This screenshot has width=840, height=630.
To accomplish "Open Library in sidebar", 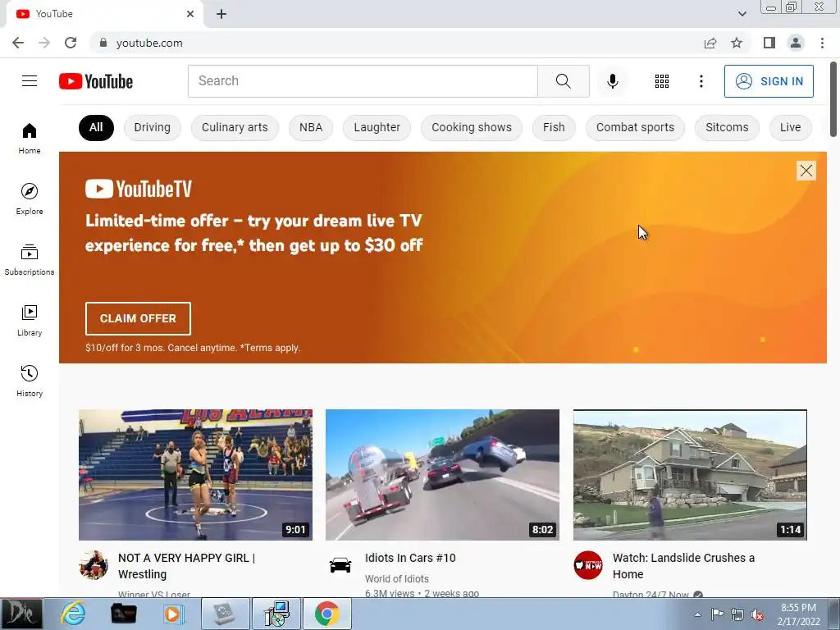I will [30, 320].
